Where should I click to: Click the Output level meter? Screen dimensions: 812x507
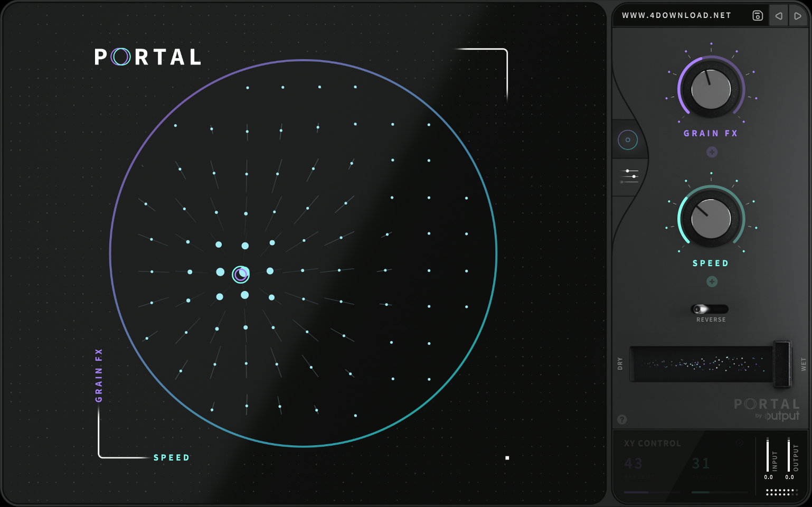point(789,455)
